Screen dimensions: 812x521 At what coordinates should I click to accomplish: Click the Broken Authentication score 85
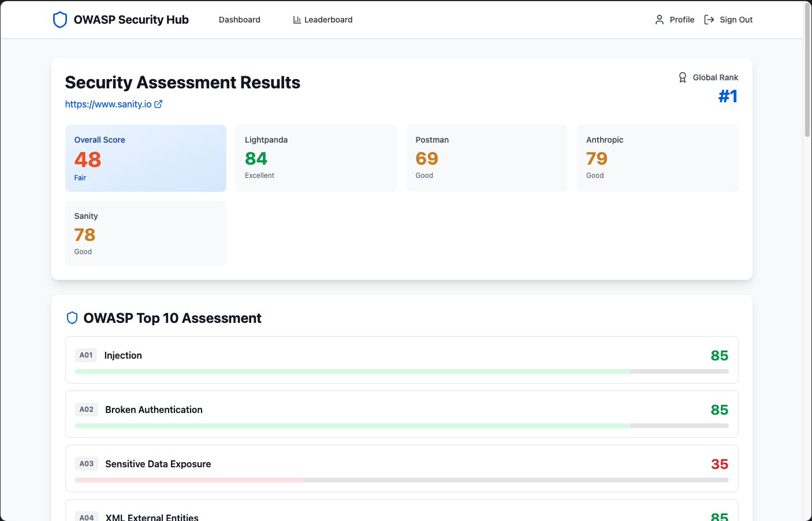click(720, 410)
